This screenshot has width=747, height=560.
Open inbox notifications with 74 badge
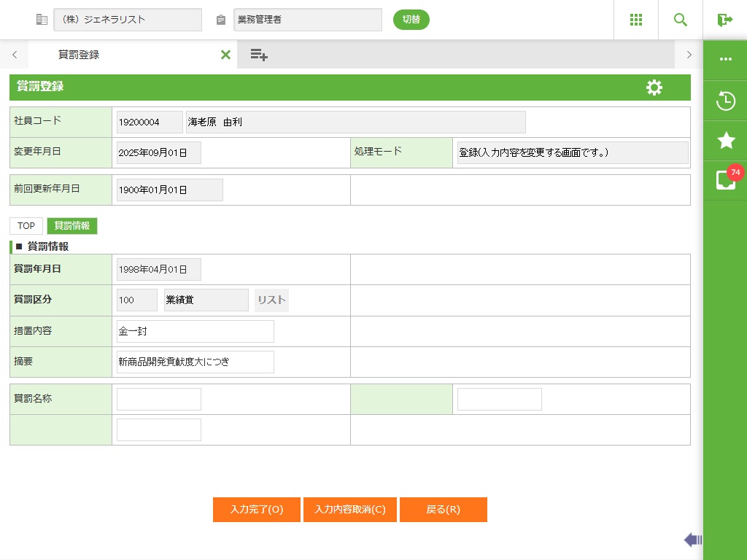pos(725,180)
